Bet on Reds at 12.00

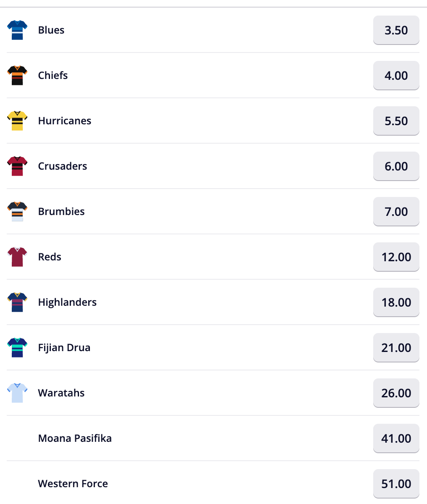[396, 257]
